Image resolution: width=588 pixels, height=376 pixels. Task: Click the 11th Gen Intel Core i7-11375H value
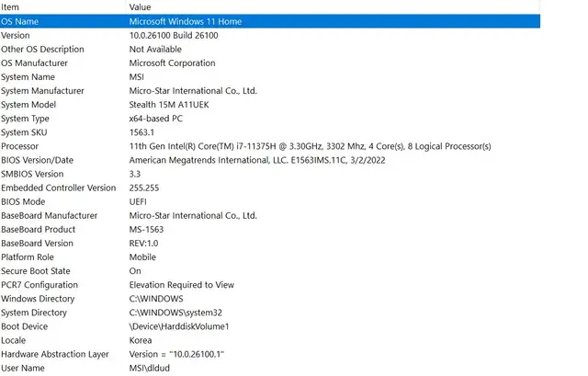(311, 146)
